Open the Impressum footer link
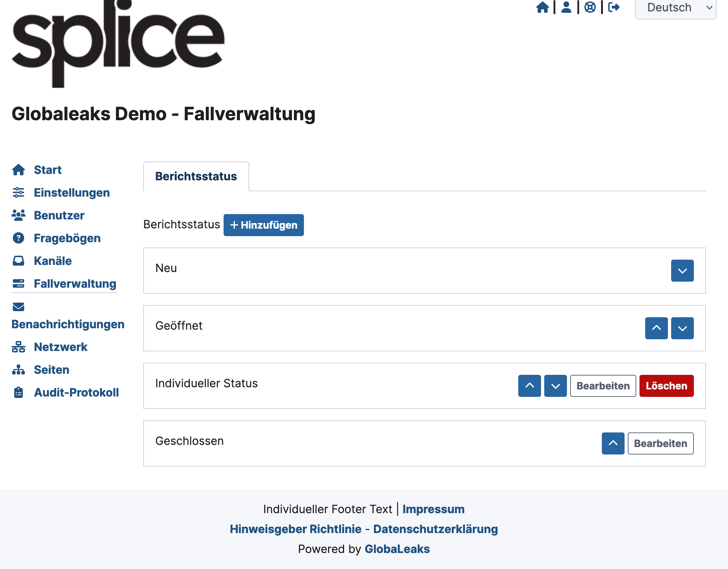728x569 pixels. click(x=433, y=509)
